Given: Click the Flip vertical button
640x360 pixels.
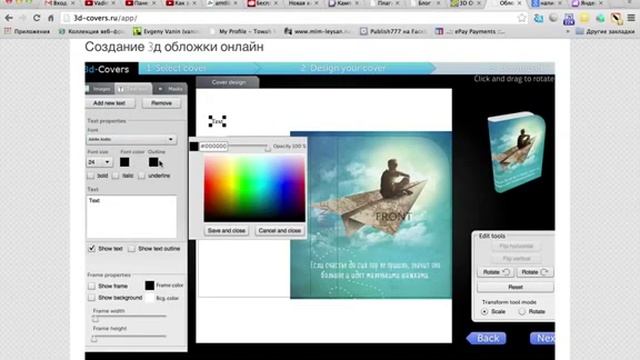Looking at the screenshot, I should pos(516,259).
